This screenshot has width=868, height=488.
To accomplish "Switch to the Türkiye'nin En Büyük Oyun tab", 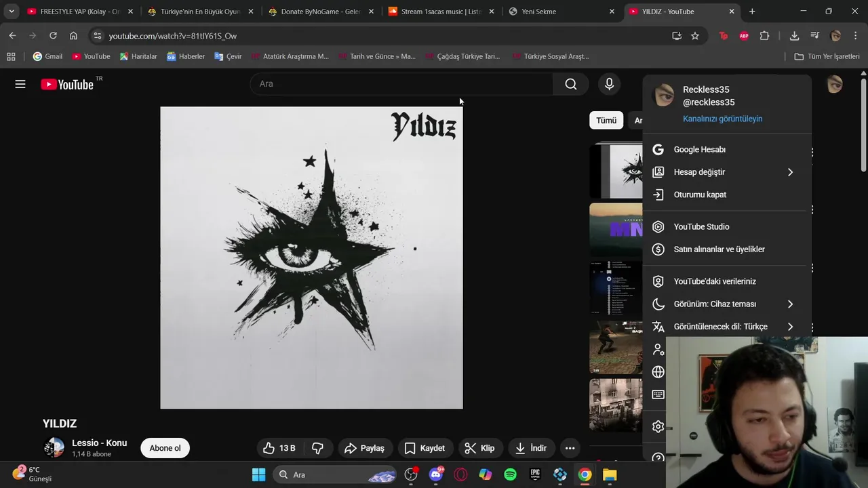I will tap(201, 12).
